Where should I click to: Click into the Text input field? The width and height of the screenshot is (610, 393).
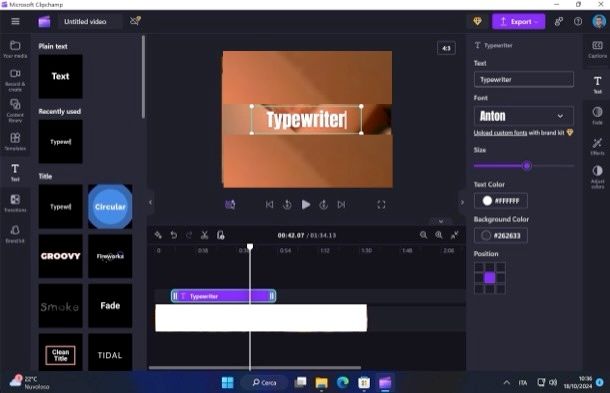[524, 79]
